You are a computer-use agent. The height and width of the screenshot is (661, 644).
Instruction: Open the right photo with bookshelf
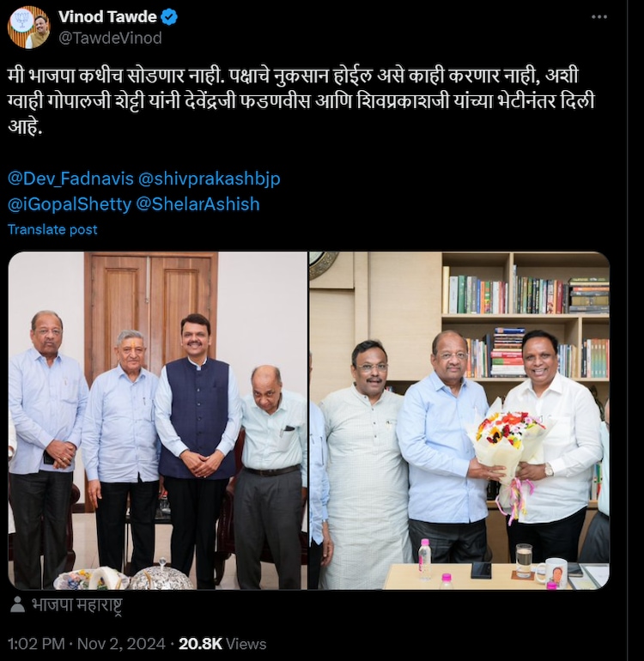point(459,421)
